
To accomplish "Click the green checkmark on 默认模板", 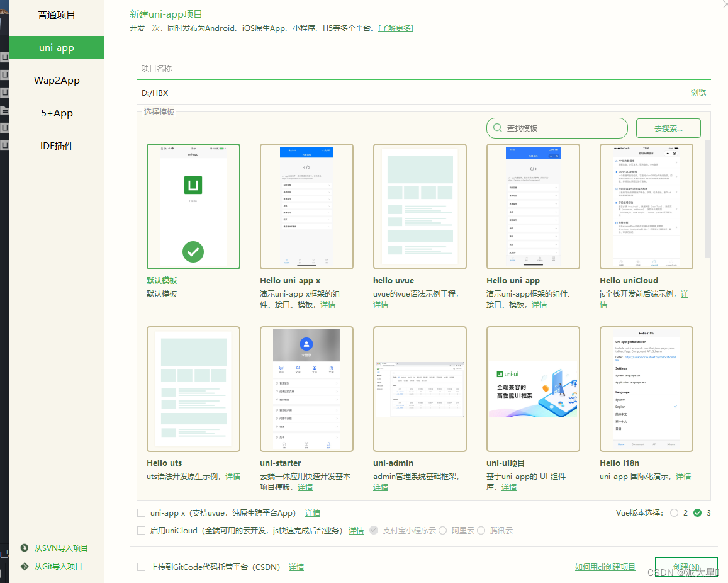I will 193,252.
